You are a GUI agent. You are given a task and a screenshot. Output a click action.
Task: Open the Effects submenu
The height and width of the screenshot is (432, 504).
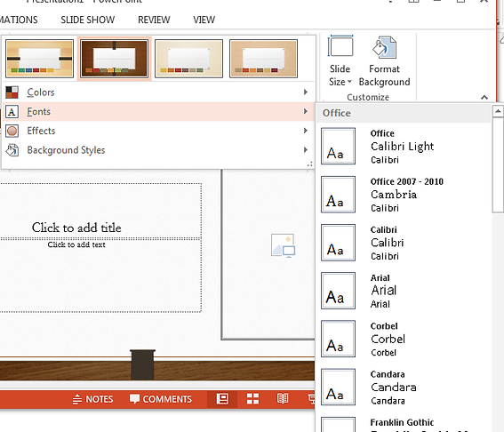pos(158,131)
